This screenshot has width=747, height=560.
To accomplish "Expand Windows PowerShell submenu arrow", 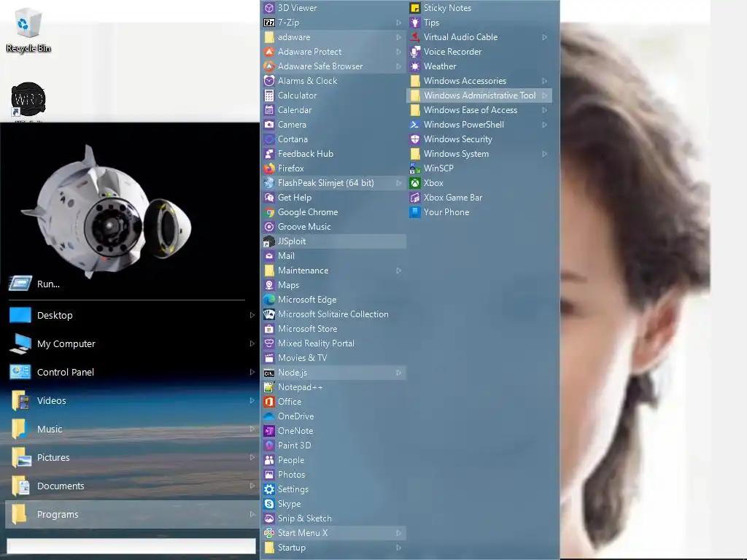I will (x=544, y=125).
